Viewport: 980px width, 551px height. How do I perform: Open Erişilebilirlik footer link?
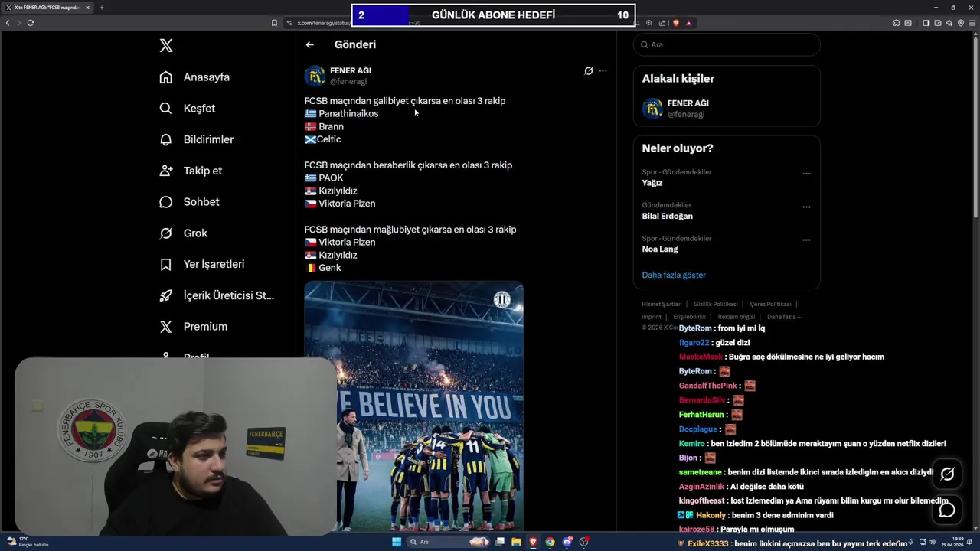690,317
